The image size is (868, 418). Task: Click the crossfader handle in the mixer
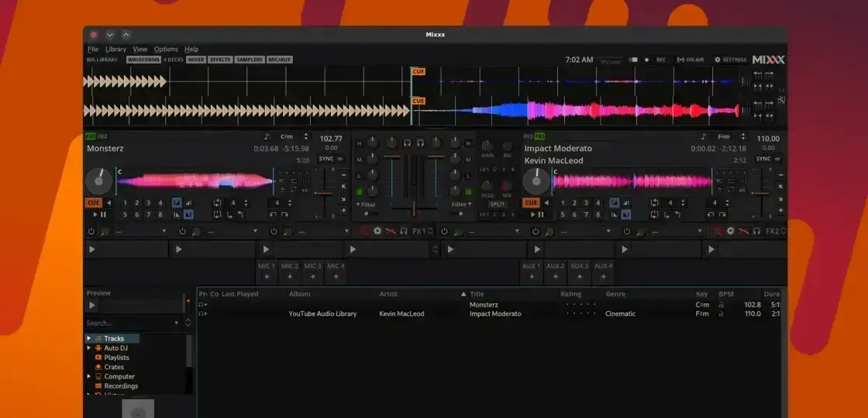pos(414,207)
